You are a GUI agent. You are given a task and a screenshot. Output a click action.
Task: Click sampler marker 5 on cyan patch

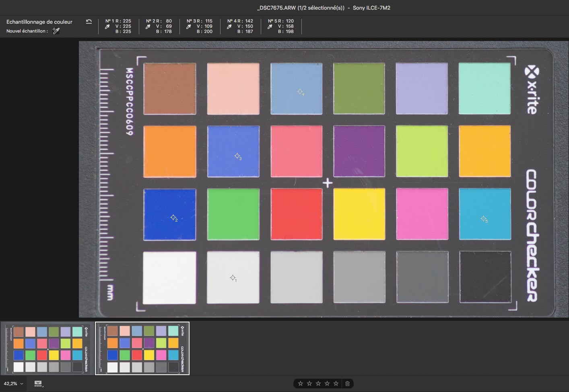[483, 219]
